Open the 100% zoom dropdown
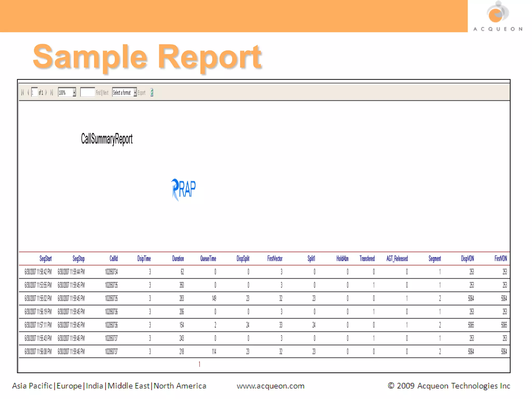The image size is (532, 399). (67, 92)
